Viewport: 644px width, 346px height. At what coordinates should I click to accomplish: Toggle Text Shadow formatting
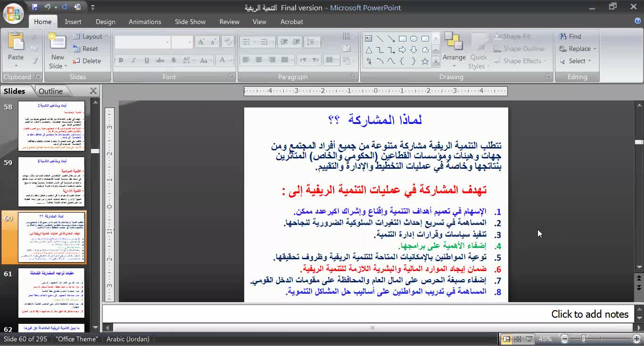coord(173,60)
